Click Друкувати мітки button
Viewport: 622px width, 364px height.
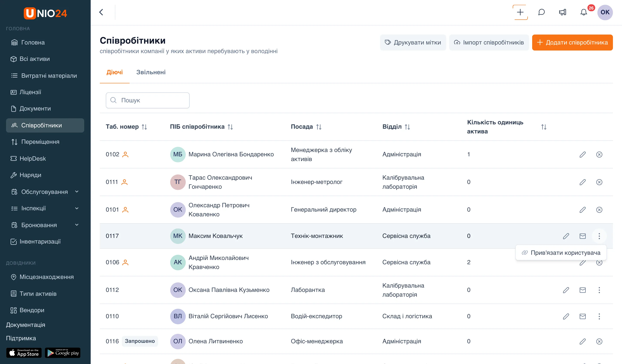413,43
